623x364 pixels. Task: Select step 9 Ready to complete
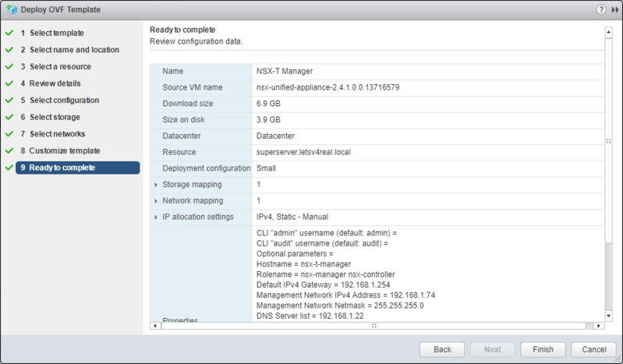coord(72,168)
